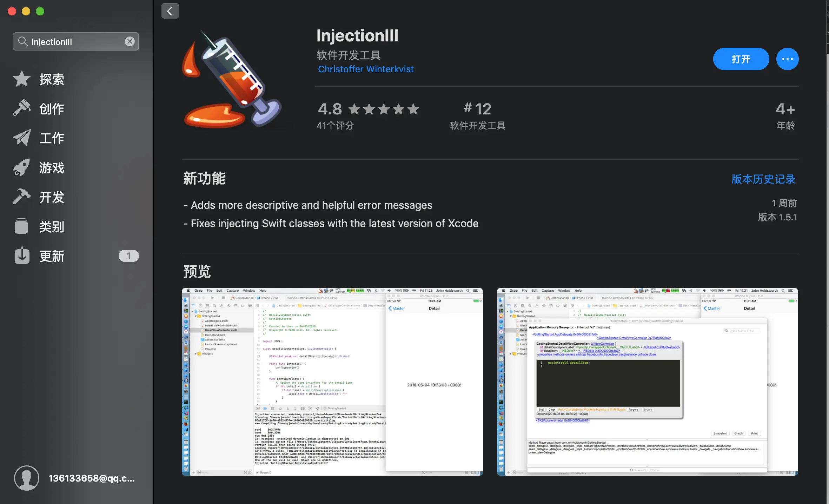The image size is (829, 504).
Task: View version history (版本历史记录) link
Action: (763, 179)
